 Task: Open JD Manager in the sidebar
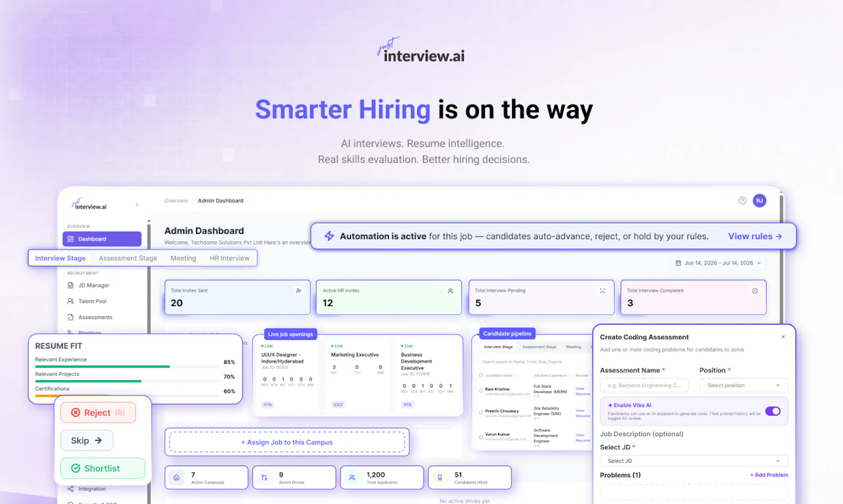pos(94,285)
